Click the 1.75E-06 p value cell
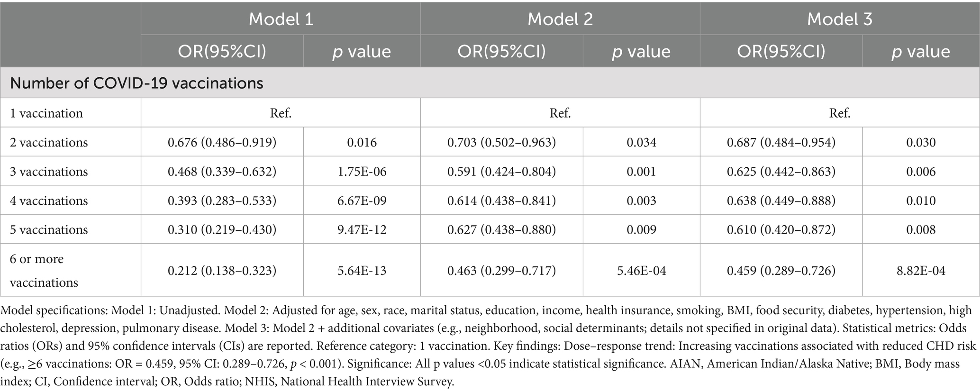This screenshot has width=980, height=392. pyautogui.click(x=362, y=171)
